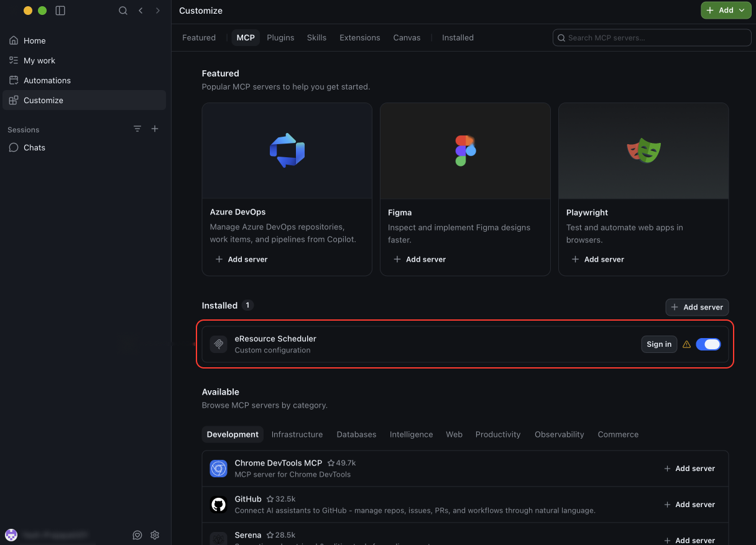Screen dimensions: 756x545
Task: Click the eResource Scheduler server icon
Action: (218, 344)
